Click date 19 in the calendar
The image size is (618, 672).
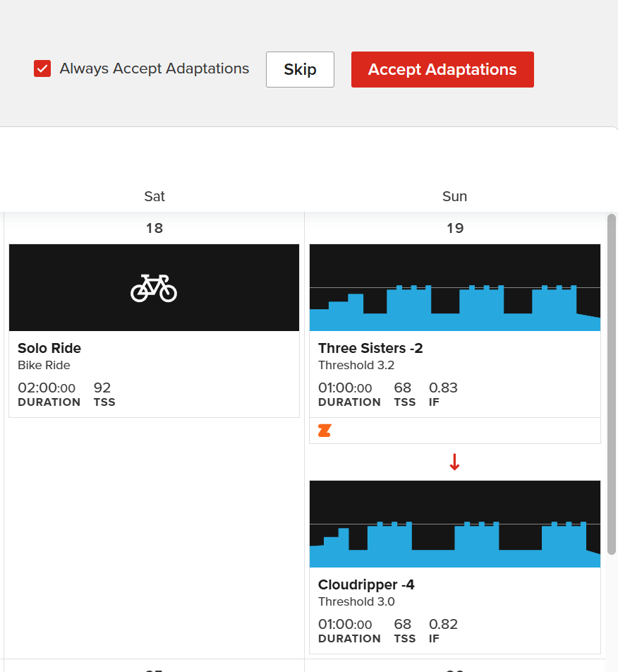point(455,228)
